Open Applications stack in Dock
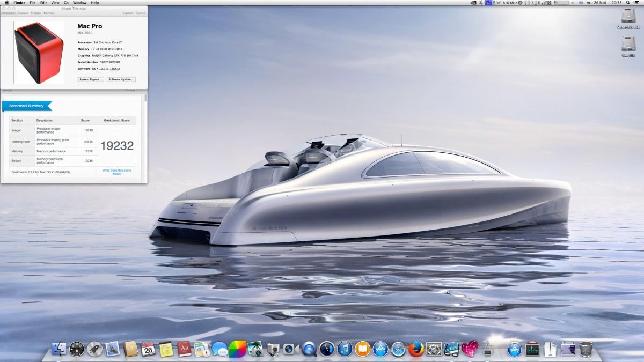The height and width of the screenshot is (362, 644). [x=515, y=349]
